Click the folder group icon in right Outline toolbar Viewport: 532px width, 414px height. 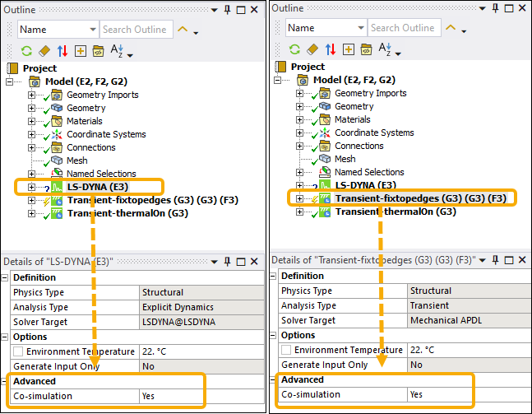click(x=366, y=49)
